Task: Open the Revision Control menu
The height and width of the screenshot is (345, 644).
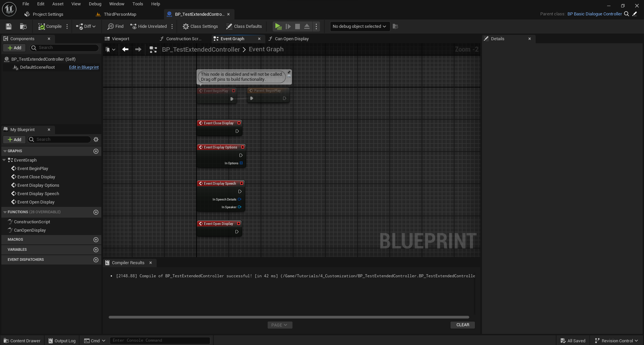Action: [616, 341]
